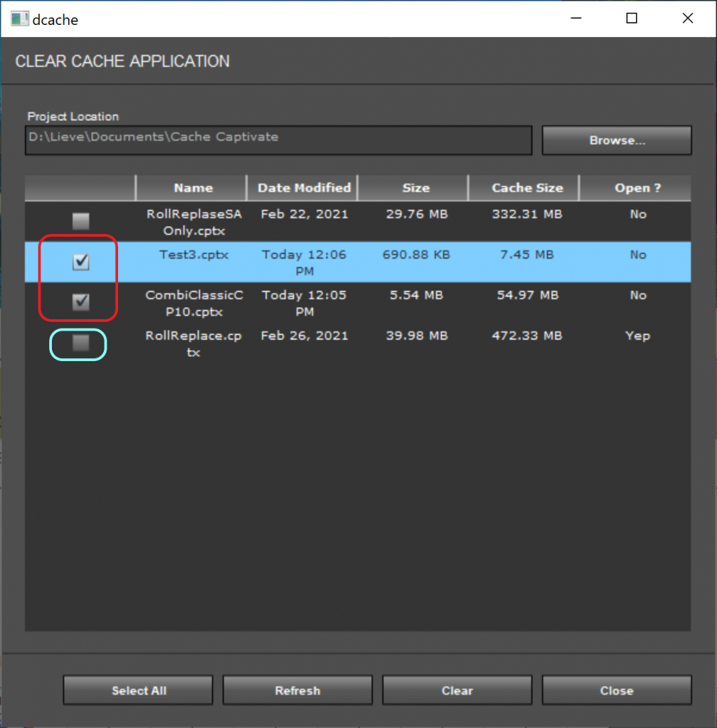Image resolution: width=717 pixels, height=728 pixels.
Task: Select the RollReplace.cptx file name
Action: [193, 343]
